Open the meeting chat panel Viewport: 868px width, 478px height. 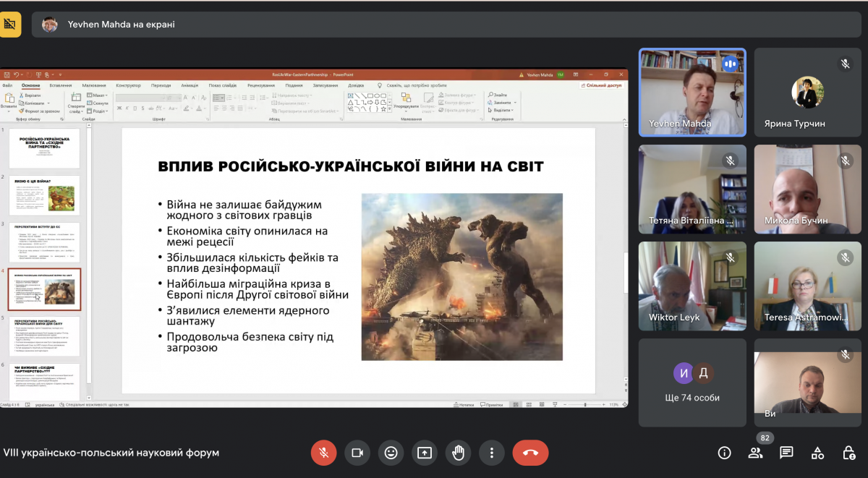(786, 453)
